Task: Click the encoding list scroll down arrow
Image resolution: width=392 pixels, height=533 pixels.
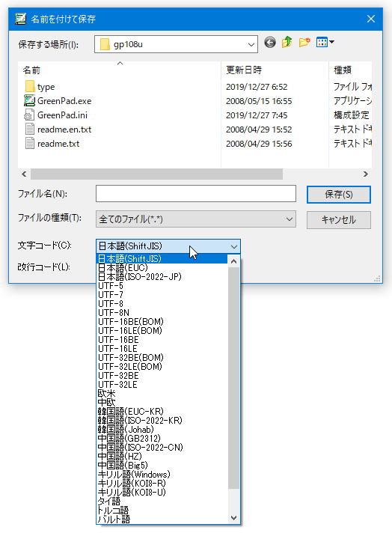Action: [x=233, y=518]
